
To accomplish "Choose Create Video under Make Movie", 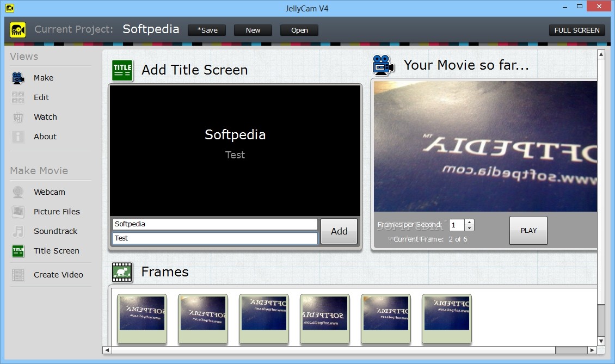I will click(58, 275).
